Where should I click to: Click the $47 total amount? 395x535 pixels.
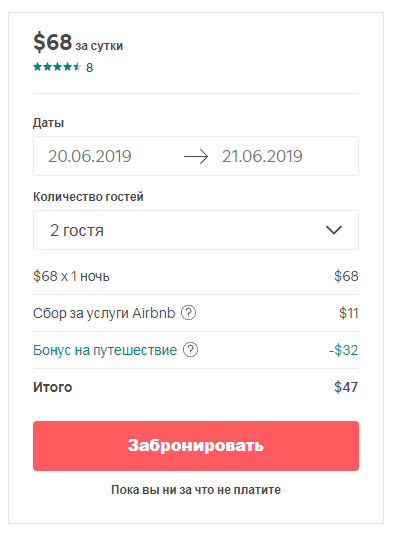346,387
